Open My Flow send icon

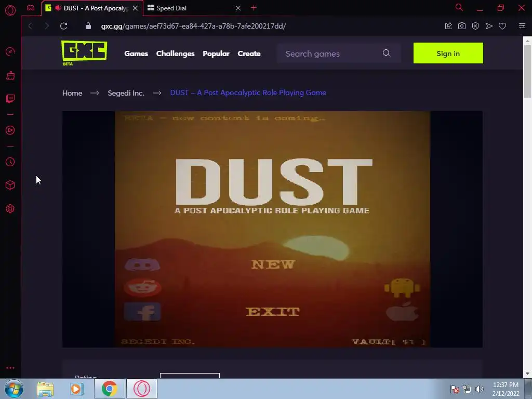(489, 26)
